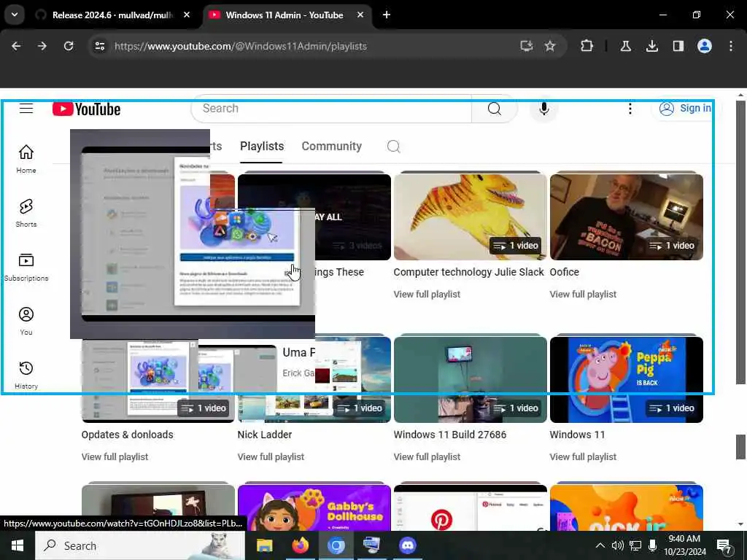Screen dimensions: 747x560
Task: Toggle the browser side panel
Action: 678,46
